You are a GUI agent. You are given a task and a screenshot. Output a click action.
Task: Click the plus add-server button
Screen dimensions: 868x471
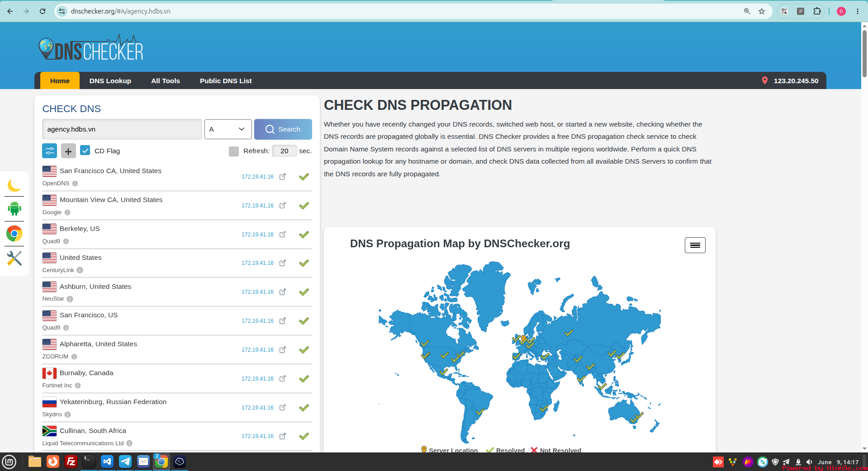pos(68,151)
